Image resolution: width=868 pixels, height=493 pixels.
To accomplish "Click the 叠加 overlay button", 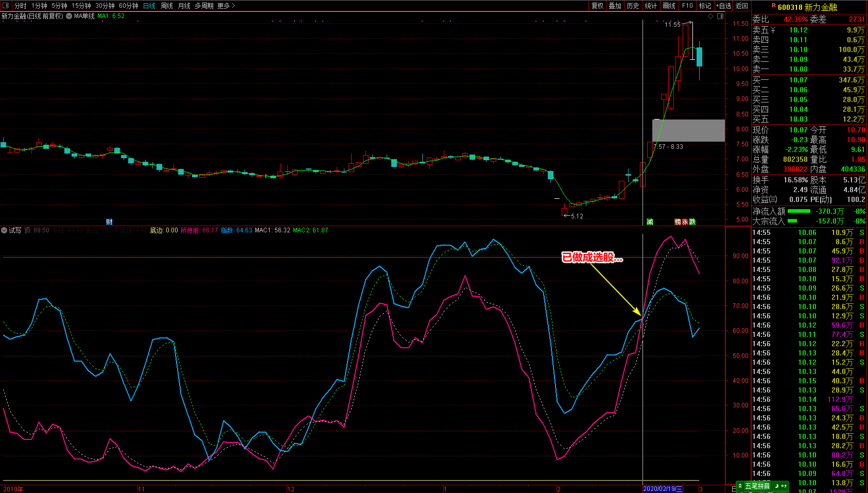I will 615,6.
